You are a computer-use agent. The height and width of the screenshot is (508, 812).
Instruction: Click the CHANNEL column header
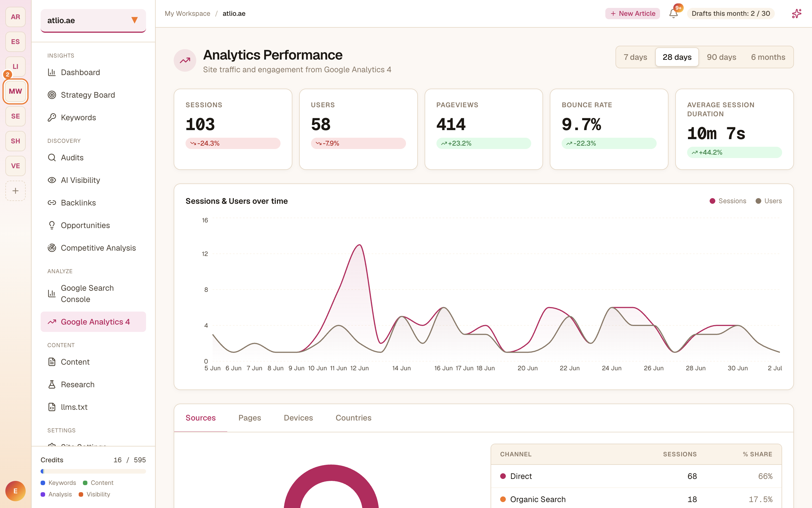click(x=516, y=454)
